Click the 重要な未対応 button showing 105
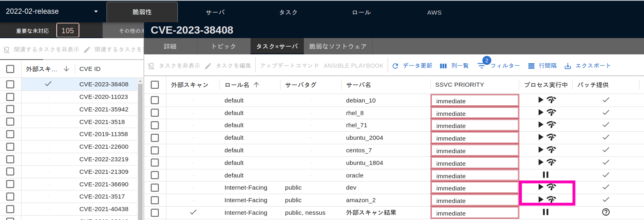644x220 pixels. click(x=68, y=30)
